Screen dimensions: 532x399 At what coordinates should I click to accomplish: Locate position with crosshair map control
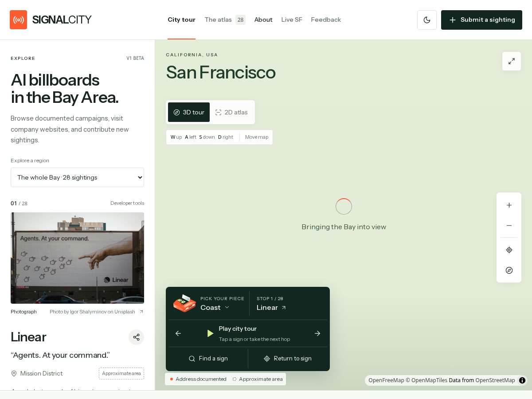pyautogui.click(x=509, y=250)
